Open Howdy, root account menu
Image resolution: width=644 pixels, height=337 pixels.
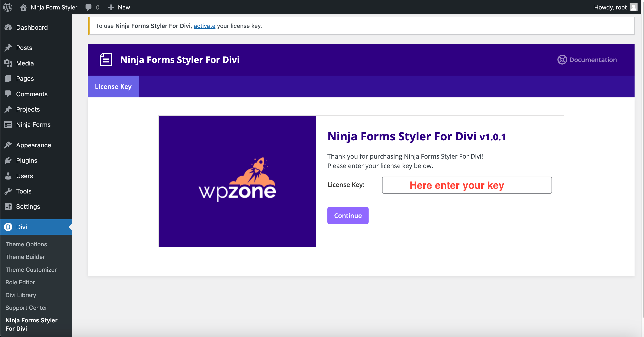pyautogui.click(x=616, y=7)
